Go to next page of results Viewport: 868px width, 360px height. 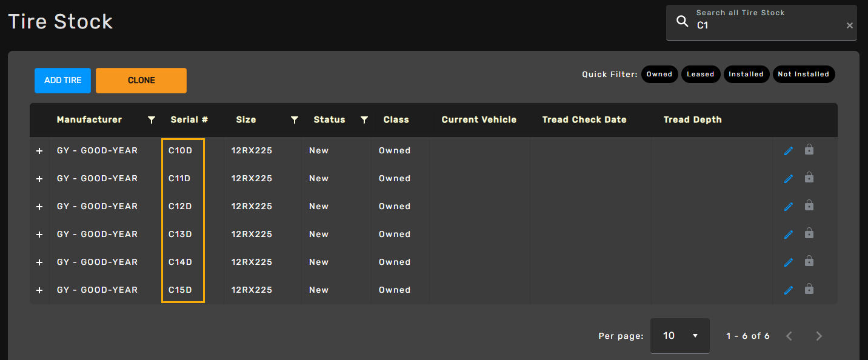tap(819, 336)
